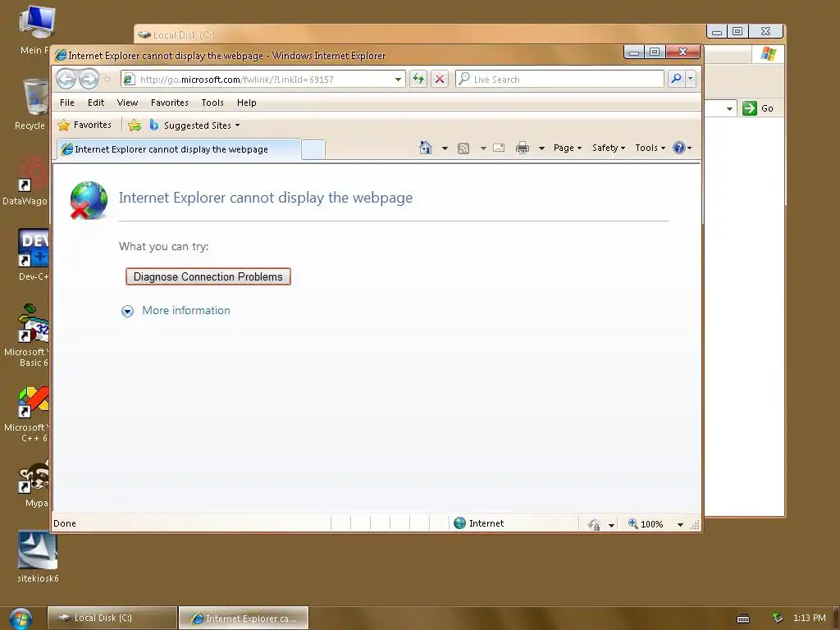The image size is (840, 630).
Task: Click the Go button in Local Disk window
Action: pyautogui.click(x=758, y=108)
